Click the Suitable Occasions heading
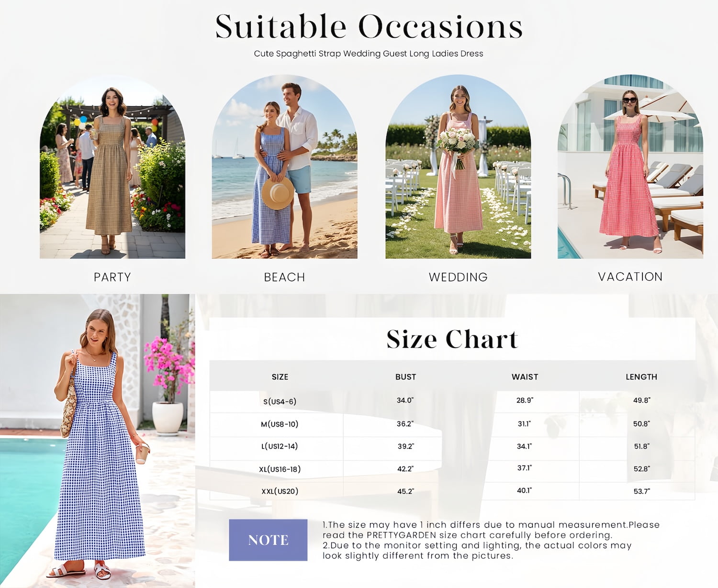718x588 pixels. tap(369, 26)
